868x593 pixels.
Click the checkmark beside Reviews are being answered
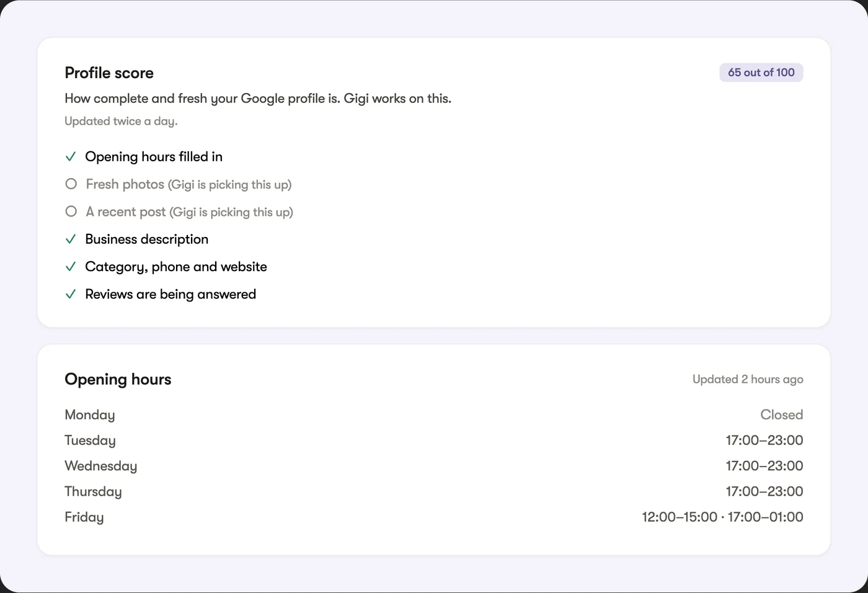click(x=71, y=294)
